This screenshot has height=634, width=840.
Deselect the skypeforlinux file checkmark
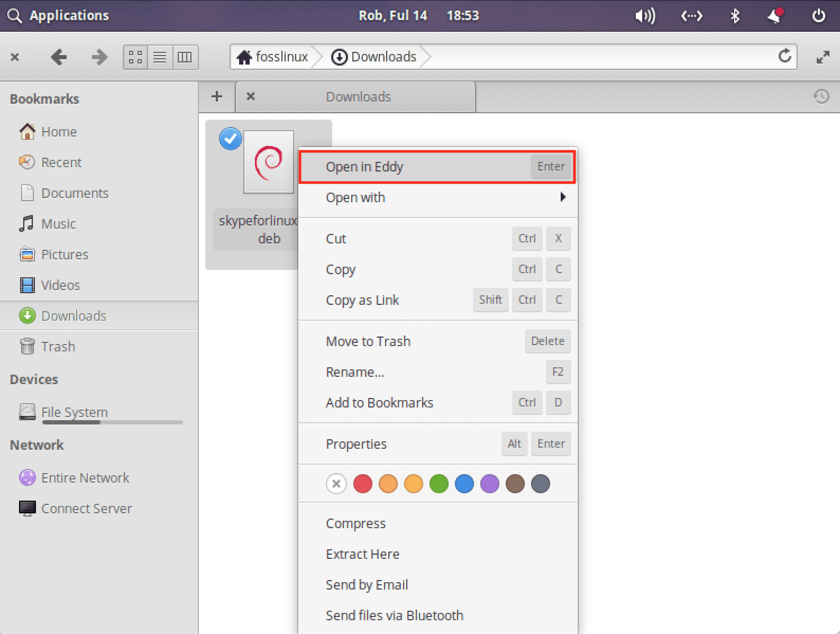[230, 139]
